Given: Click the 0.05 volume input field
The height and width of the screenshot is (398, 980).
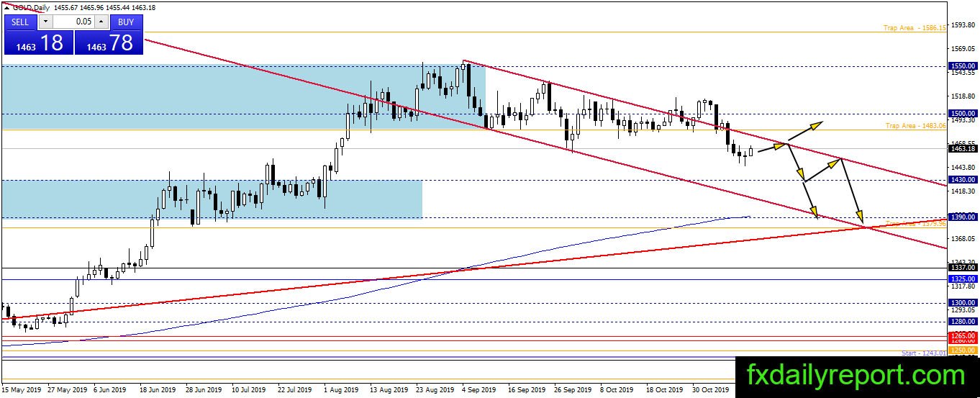Looking at the screenshot, I should (x=73, y=22).
